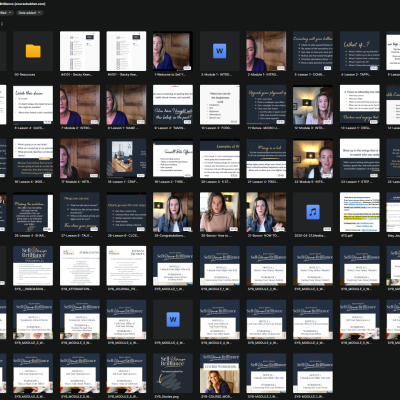
Task: Open the SYB_-_ONBOARDIN... document thumbnail
Action: tap(33, 266)
